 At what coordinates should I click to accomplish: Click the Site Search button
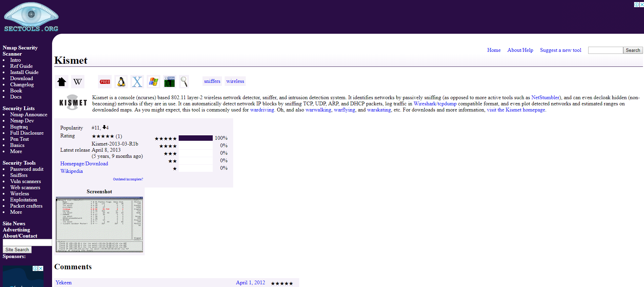click(x=17, y=250)
